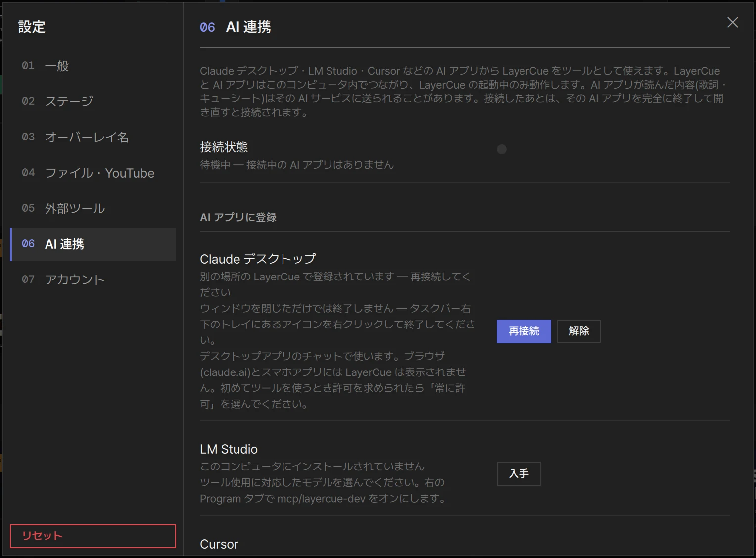The height and width of the screenshot is (558, 756).
Task: Click the Cursor section heading
Action: click(x=219, y=544)
